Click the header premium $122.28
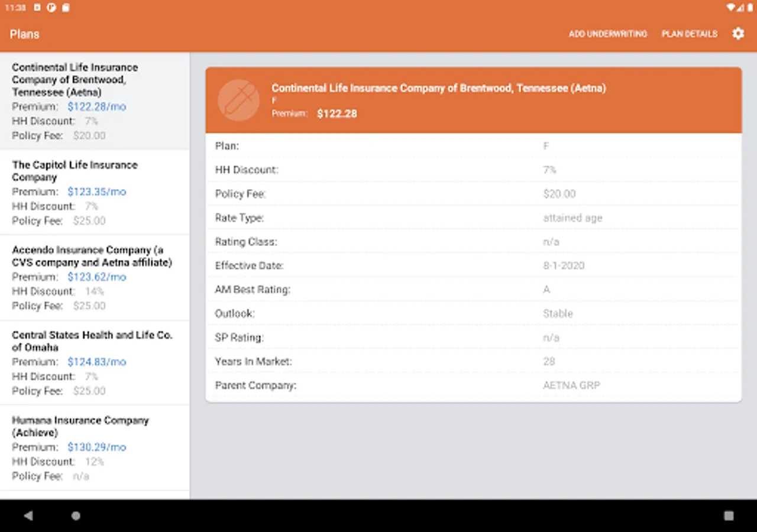This screenshot has height=532, width=757. [x=337, y=113]
